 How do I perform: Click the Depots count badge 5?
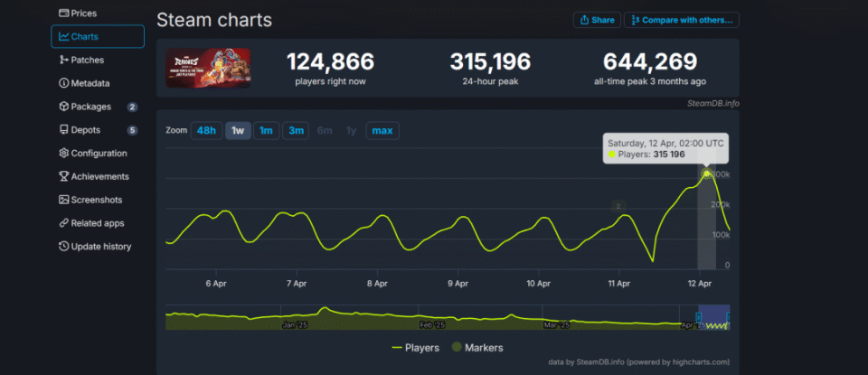(132, 130)
